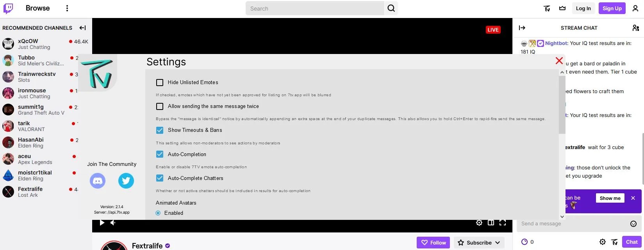Screen dimensions: 644x250
Task: Select Animated Avatars Enabled radio
Action: coord(158,213)
